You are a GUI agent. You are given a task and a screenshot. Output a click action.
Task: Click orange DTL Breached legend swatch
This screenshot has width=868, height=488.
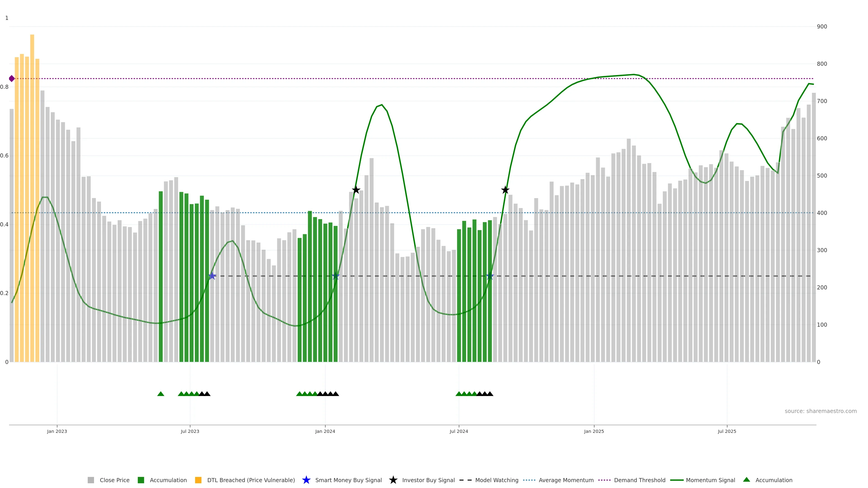(x=198, y=480)
